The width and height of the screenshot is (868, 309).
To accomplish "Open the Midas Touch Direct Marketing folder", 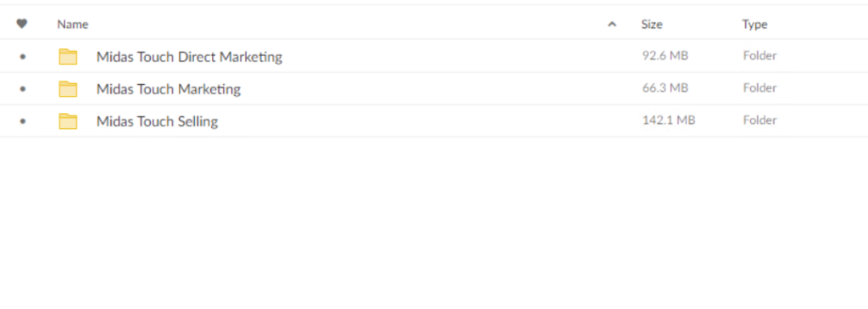I will pyautogui.click(x=189, y=57).
